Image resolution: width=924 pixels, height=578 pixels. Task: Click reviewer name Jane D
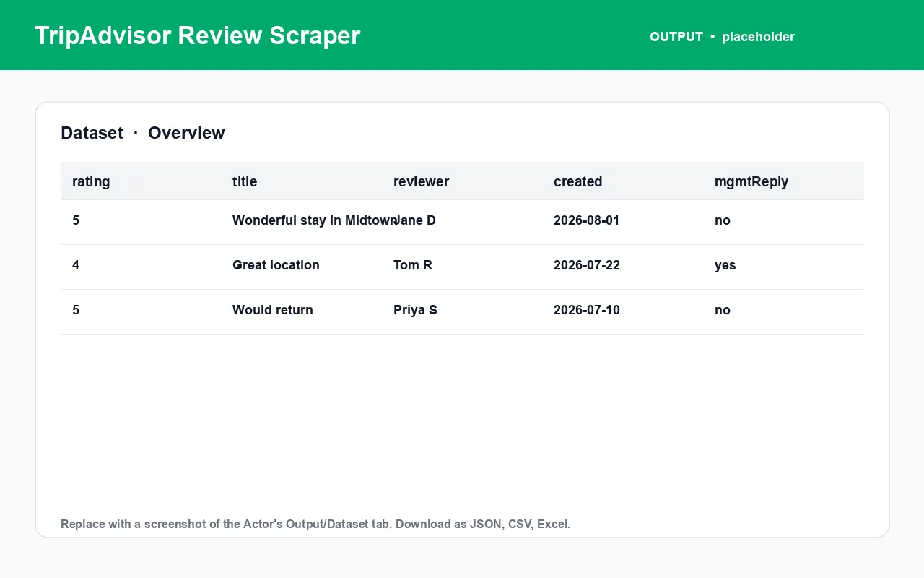tap(417, 220)
